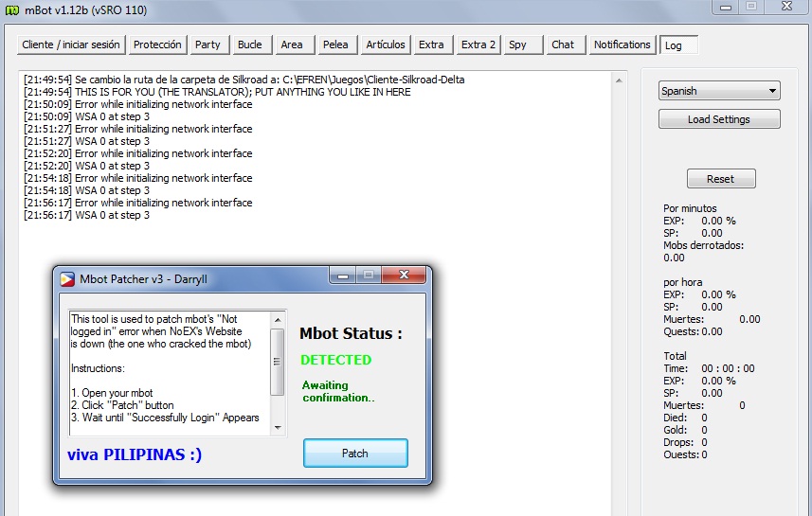Image resolution: width=812 pixels, height=516 pixels.
Task: Click the [21:56:17] 'WSA 0 at step 3' line
Action: (86, 215)
